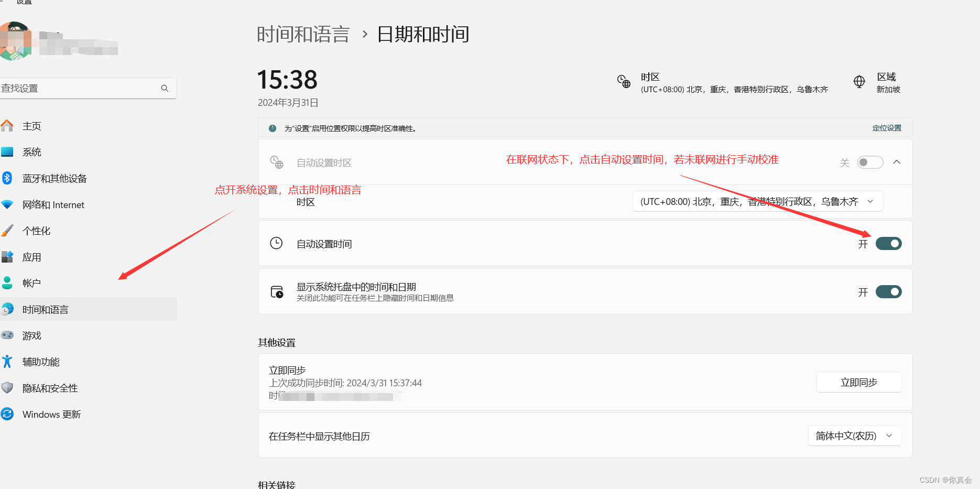Screen dimensions: 980x489
Task: Click the clock icon beside 自动设置时间
Action: point(276,243)
